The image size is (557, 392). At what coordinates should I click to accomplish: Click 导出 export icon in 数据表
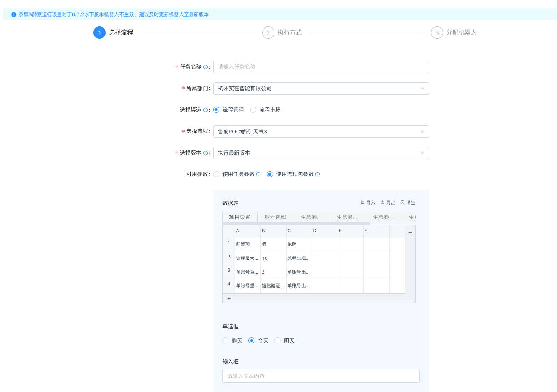[x=382, y=202]
